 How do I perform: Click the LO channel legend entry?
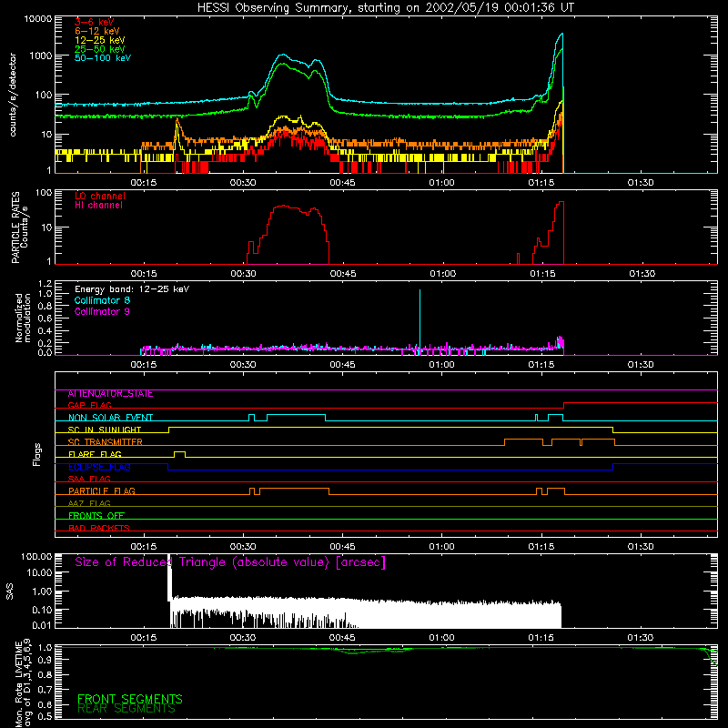(x=100, y=196)
